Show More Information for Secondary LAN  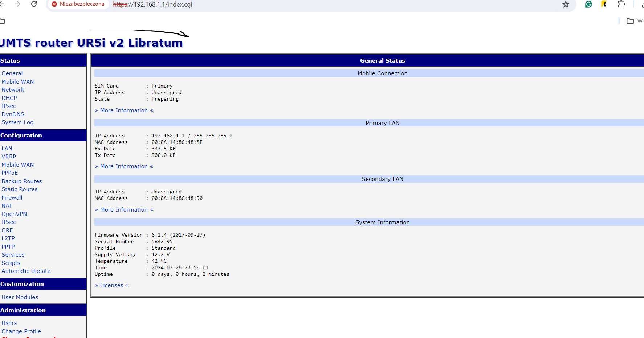click(x=124, y=210)
